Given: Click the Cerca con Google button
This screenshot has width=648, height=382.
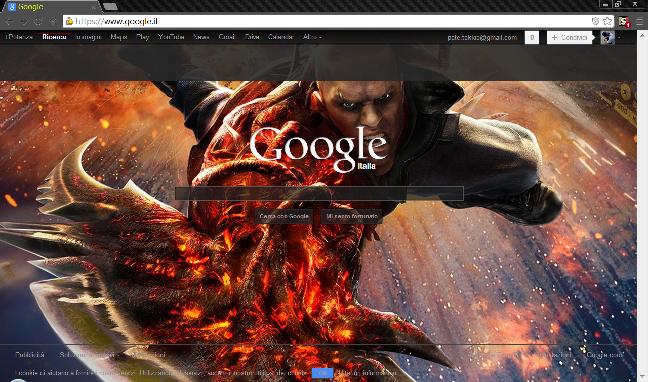Looking at the screenshot, I should coord(284,216).
